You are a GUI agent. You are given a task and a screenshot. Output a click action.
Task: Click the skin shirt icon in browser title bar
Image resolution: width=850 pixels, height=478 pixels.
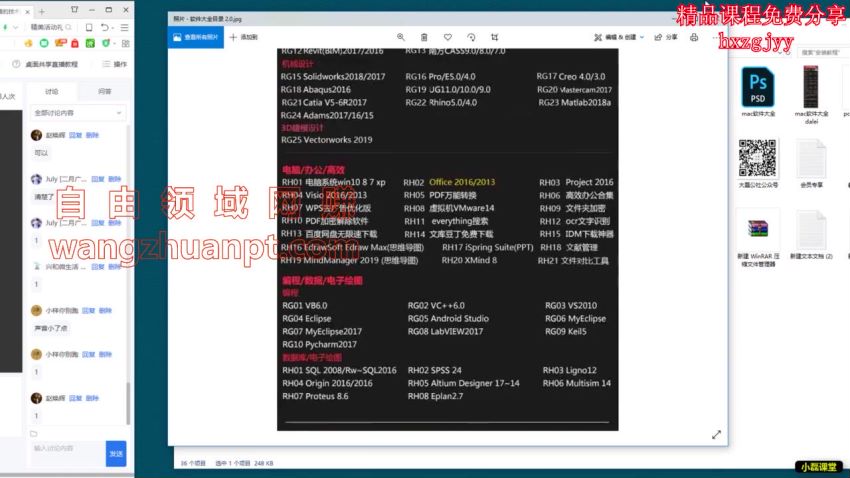click(x=74, y=10)
